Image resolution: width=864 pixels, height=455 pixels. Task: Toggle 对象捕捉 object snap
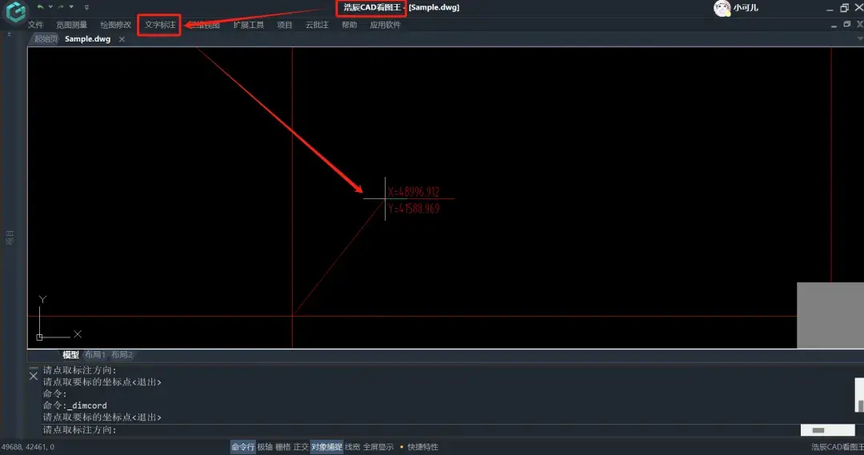326,447
